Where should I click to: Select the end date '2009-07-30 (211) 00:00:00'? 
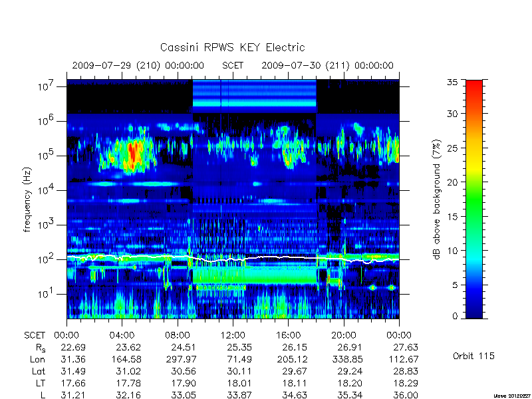click(327, 65)
